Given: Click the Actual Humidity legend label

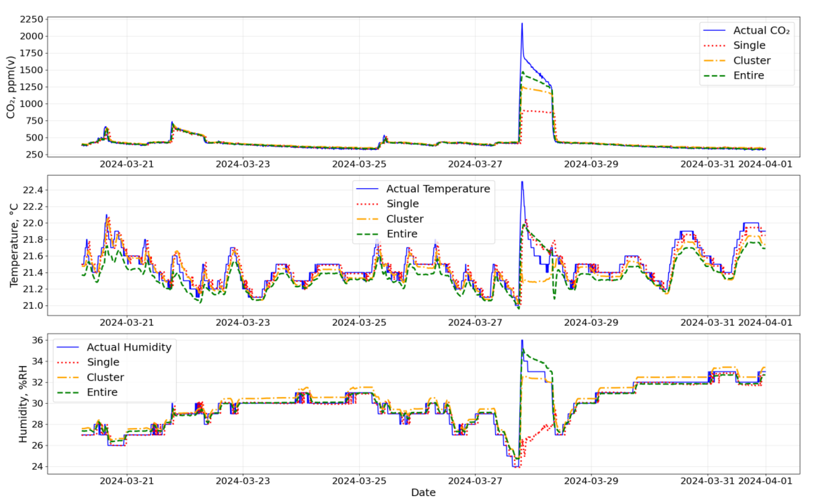Looking at the screenshot, I should pyautogui.click(x=129, y=347).
